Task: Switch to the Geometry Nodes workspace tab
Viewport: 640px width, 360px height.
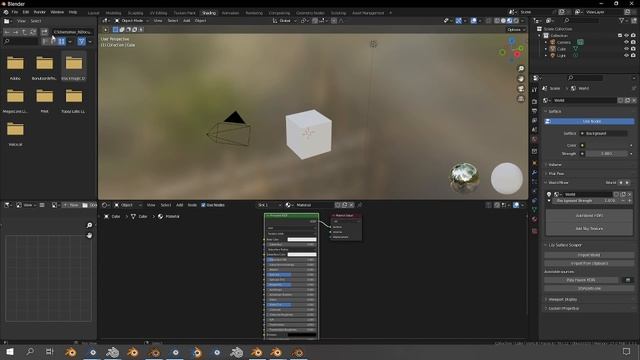Action: coord(310,13)
